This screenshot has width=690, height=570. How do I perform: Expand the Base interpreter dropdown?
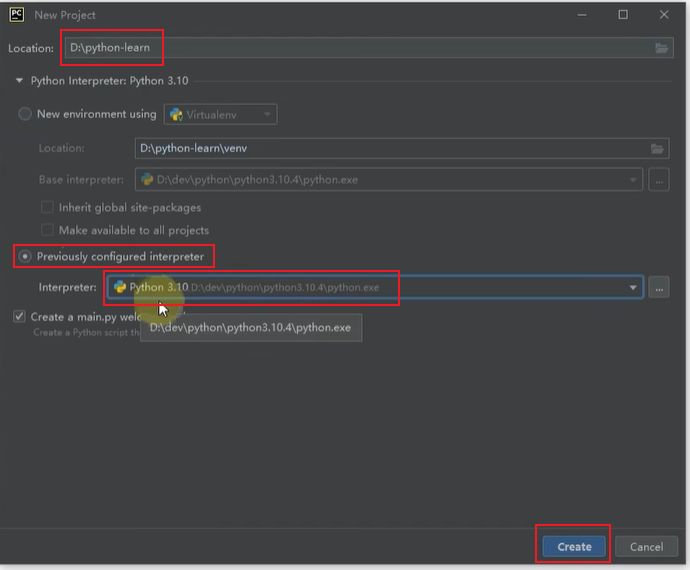tap(633, 180)
